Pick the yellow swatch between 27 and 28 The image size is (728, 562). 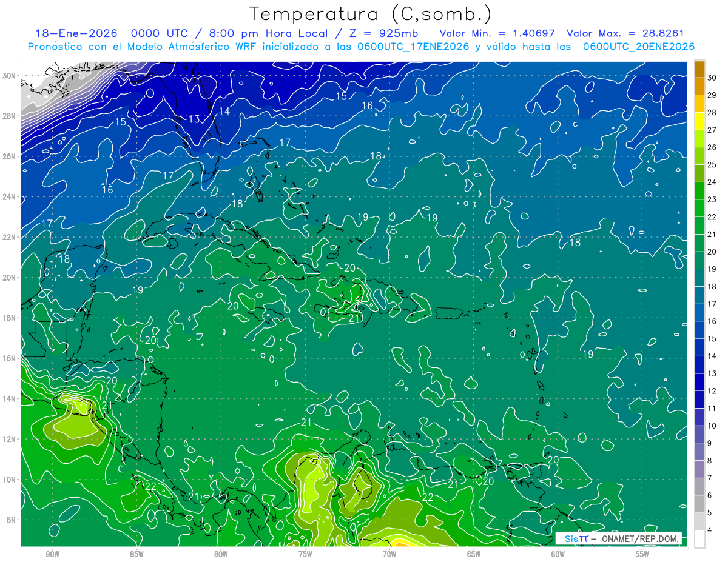(699, 121)
